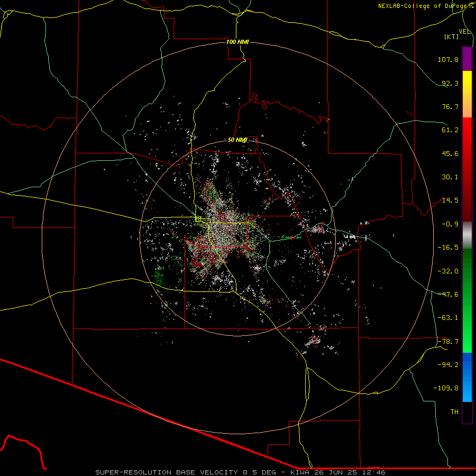
Task: Click the 30.1 velocity legend value
Action: click(450, 177)
